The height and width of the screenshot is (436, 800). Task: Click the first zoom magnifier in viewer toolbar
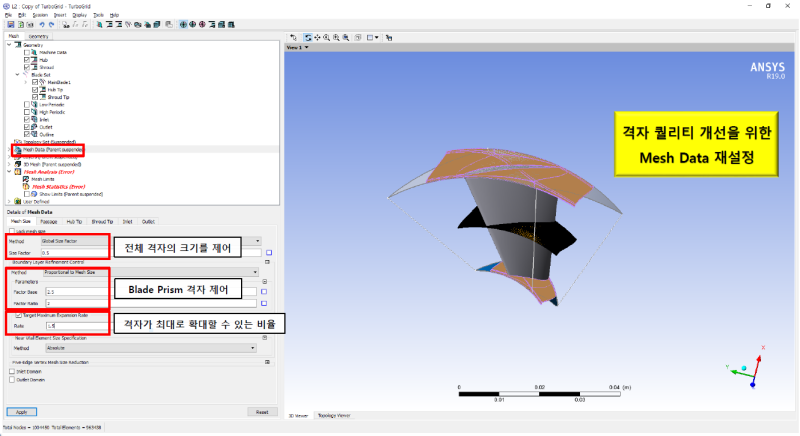click(327, 38)
